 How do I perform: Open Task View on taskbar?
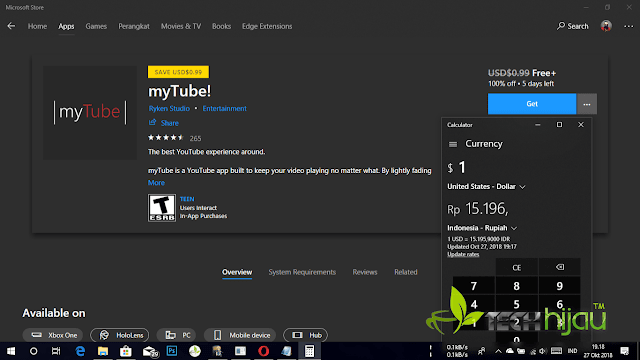[x=56, y=351]
